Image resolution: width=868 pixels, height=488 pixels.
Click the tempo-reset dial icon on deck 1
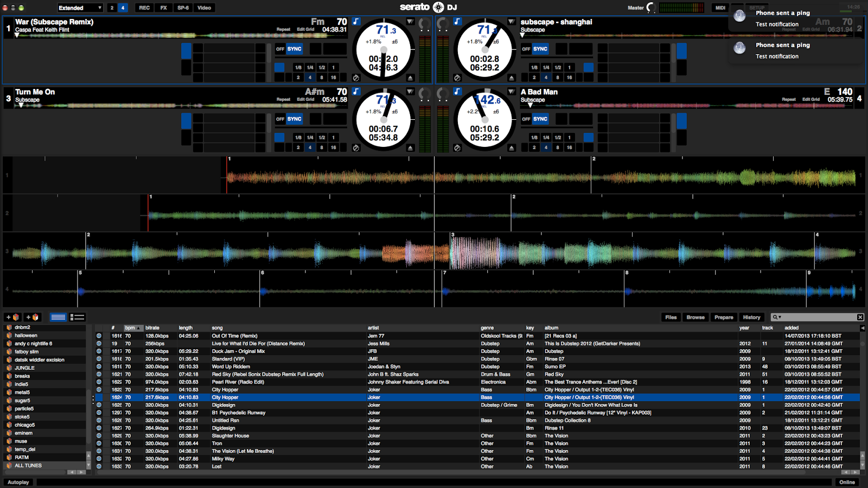click(356, 78)
